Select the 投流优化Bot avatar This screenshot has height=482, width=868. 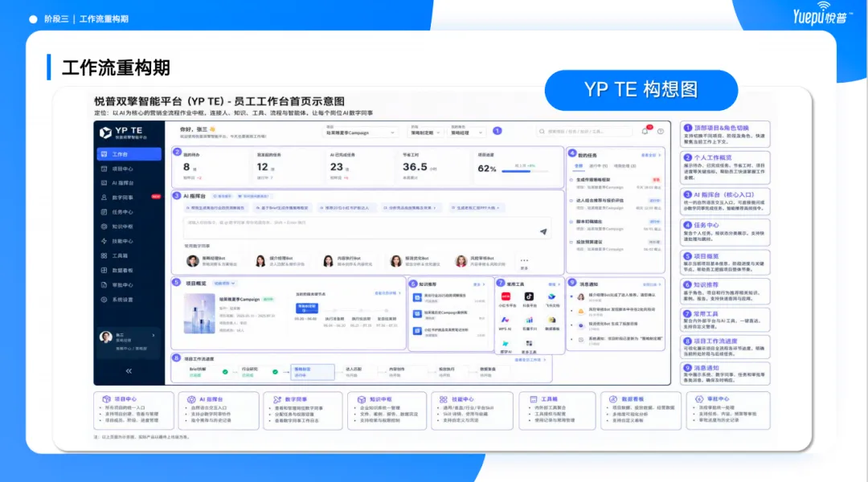click(x=395, y=260)
